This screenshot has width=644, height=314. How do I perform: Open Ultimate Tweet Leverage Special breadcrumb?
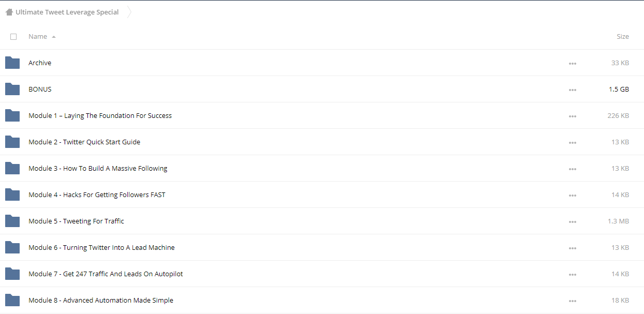click(x=67, y=12)
